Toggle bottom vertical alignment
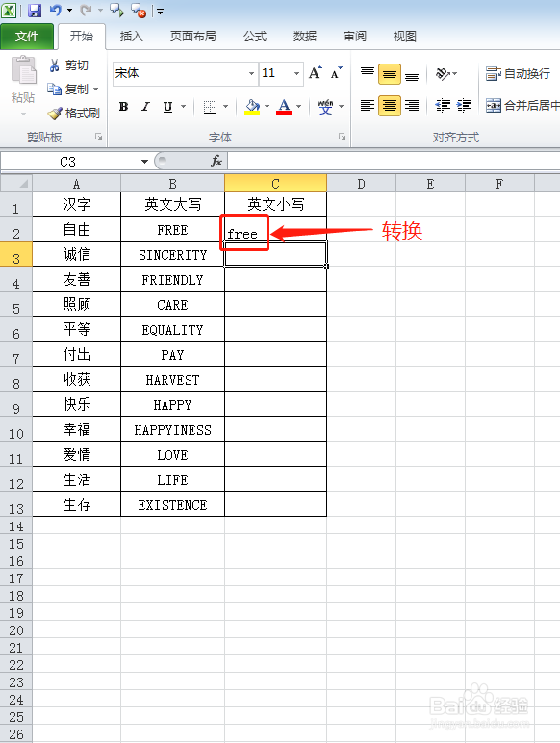560x743 pixels. point(412,74)
